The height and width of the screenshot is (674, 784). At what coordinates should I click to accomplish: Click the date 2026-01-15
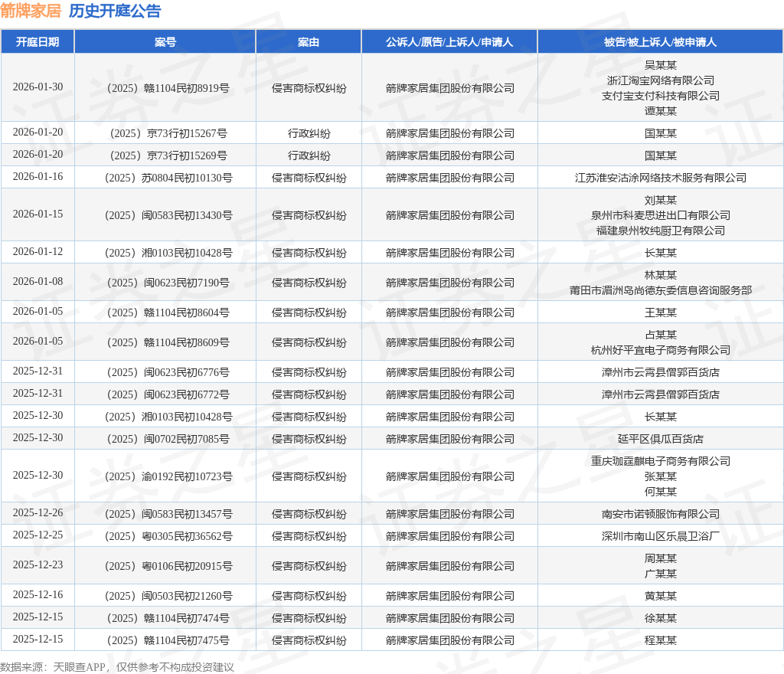coord(38,214)
